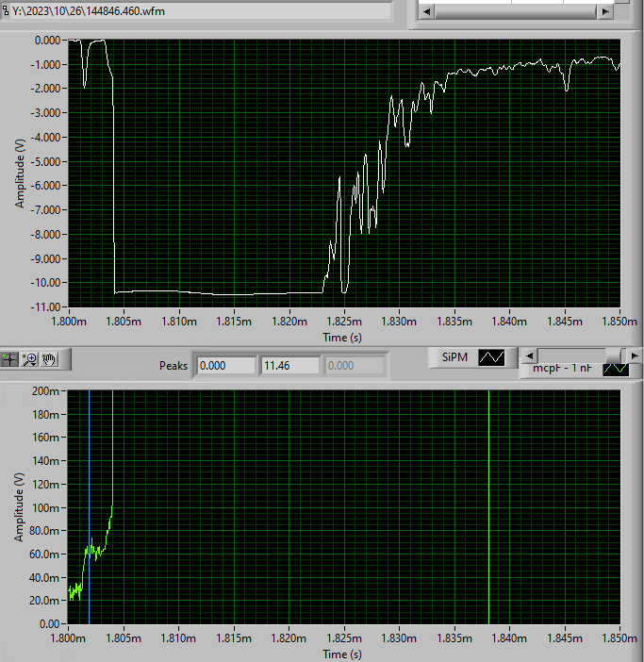This screenshot has width=644, height=662.
Task: Select the cursor movement tool in graph palette
Action: [9, 359]
